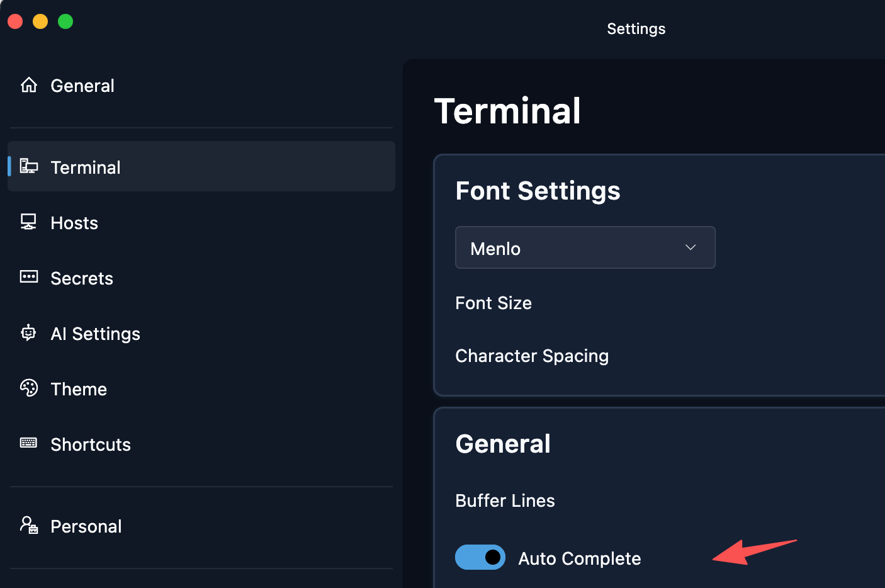Click the General section heading in Terminal panel
The width and height of the screenshot is (885, 588).
(x=503, y=444)
